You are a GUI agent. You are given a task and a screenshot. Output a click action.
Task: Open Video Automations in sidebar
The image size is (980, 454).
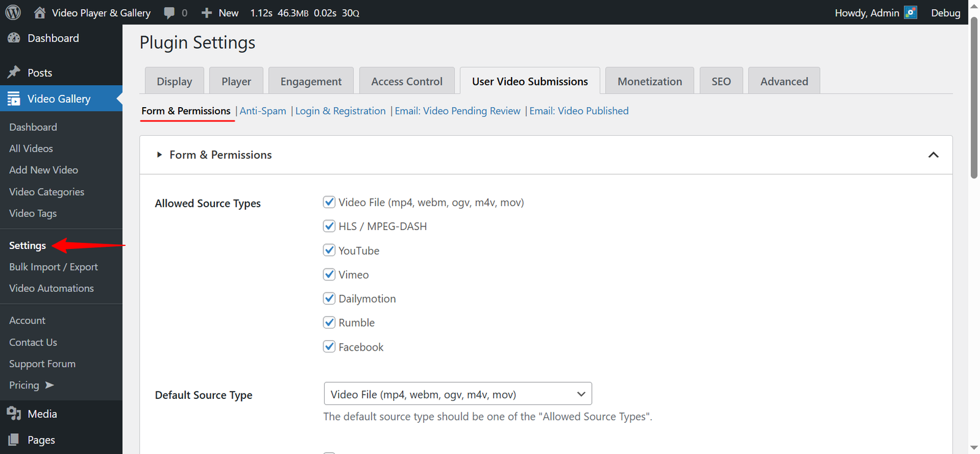(x=51, y=288)
